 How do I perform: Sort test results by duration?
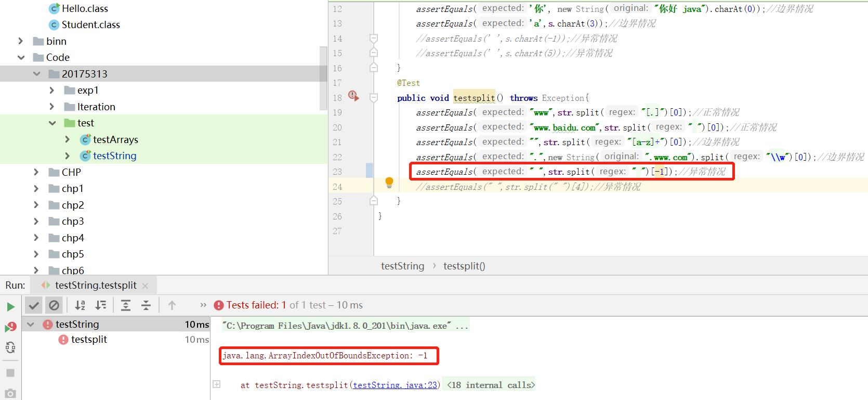click(x=101, y=305)
